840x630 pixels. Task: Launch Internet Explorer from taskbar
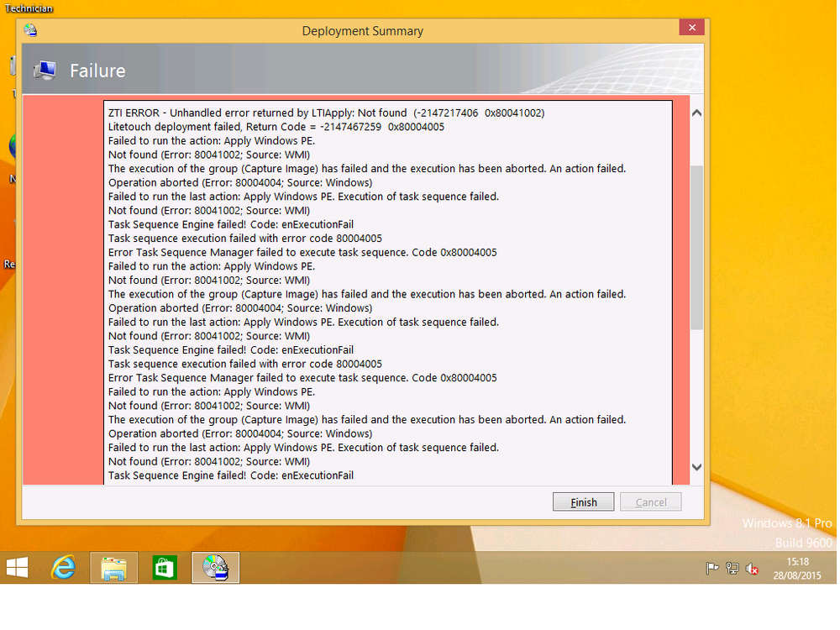click(63, 567)
